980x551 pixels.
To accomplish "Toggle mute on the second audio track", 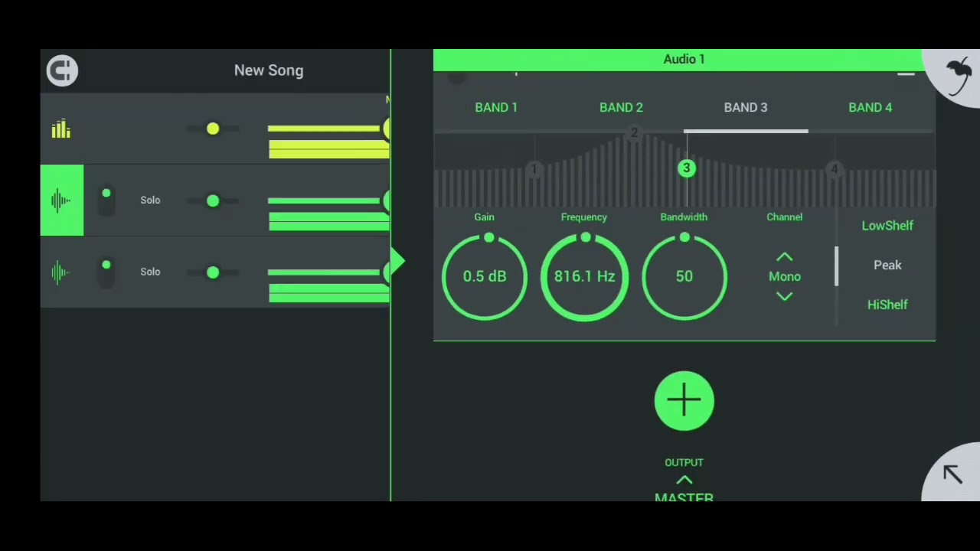I will click(x=106, y=272).
